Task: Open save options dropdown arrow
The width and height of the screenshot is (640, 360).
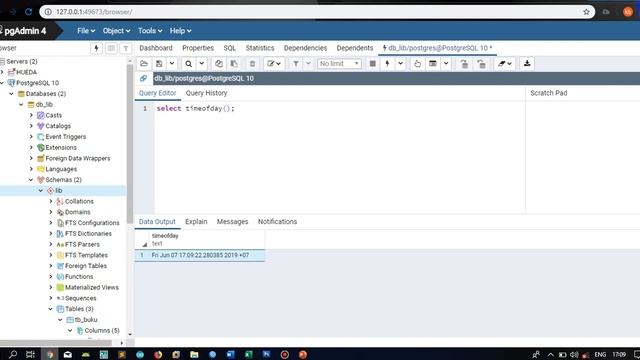Action: pyautogui.click(x=172, y=64)
